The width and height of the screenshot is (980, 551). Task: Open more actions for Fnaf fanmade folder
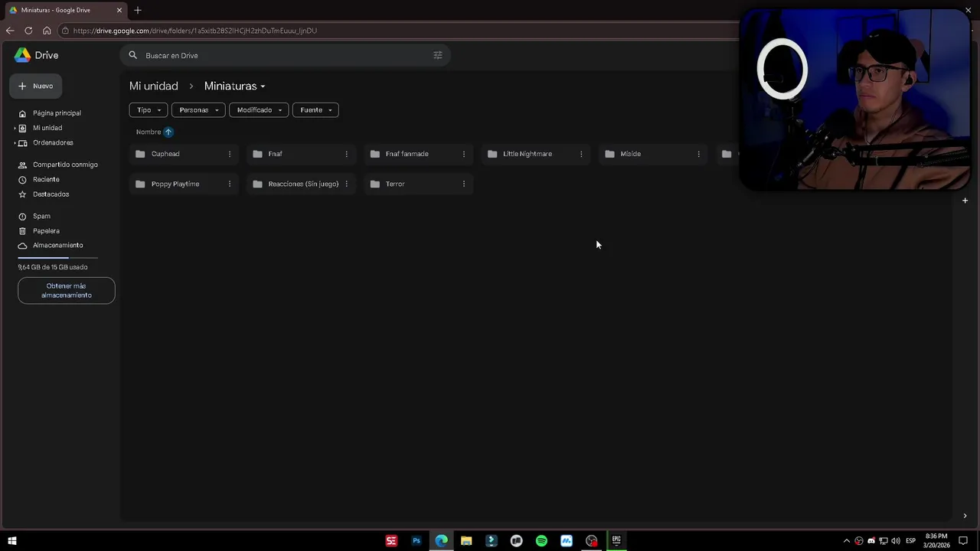tap(464, 154)
